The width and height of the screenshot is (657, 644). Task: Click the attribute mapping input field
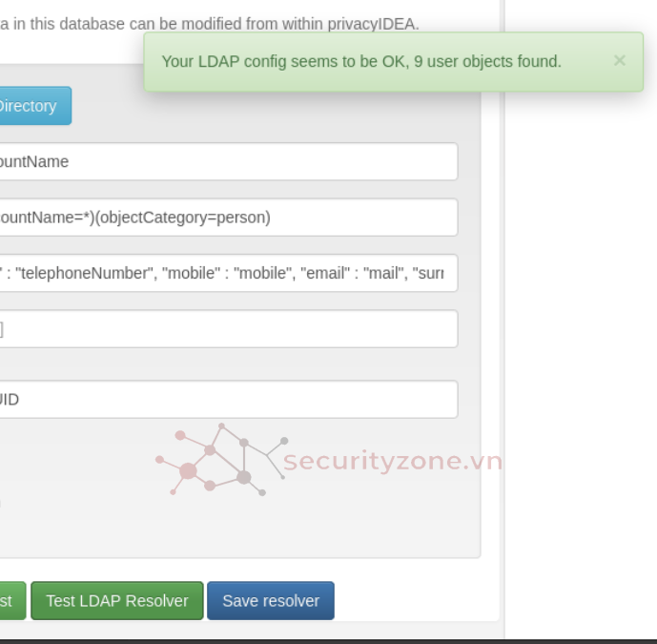click(x=229, y=273)
